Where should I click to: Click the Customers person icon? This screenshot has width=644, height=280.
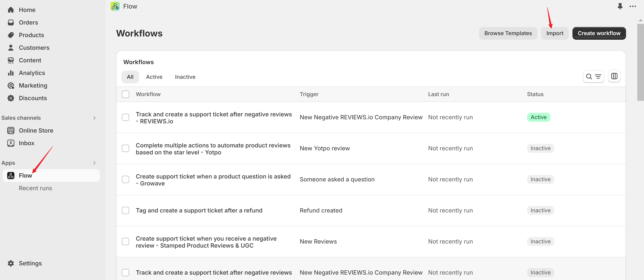(x=11, y=47)
